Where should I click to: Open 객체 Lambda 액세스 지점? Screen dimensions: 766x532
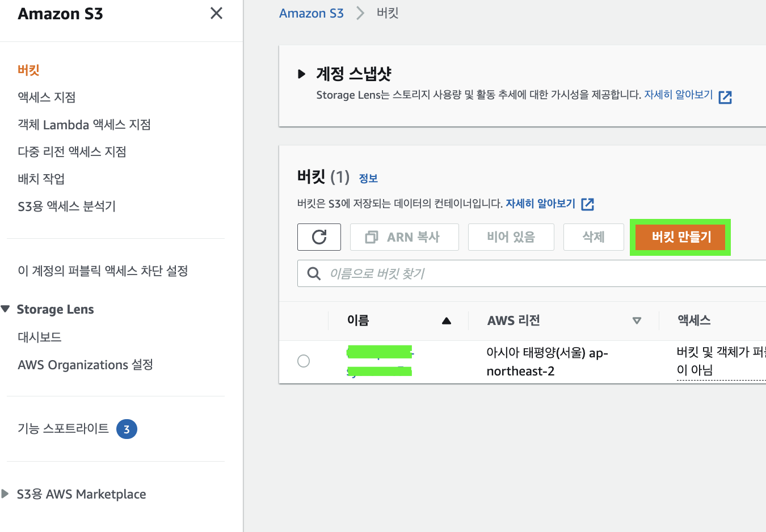tap(84, 124)
